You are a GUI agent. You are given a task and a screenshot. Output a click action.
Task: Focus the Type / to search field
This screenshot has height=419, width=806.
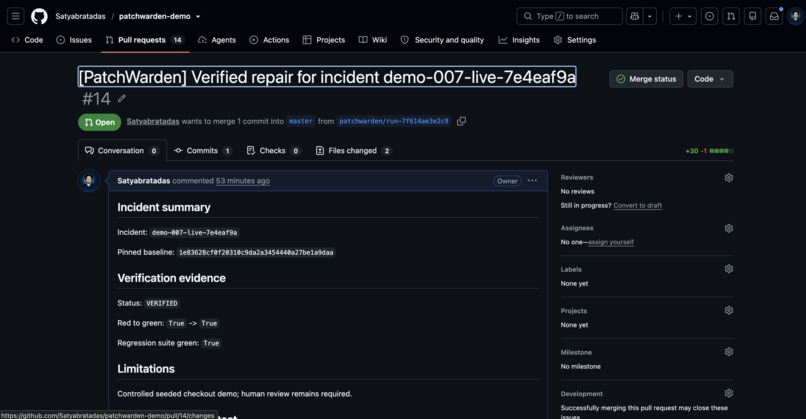pos(569,16)
